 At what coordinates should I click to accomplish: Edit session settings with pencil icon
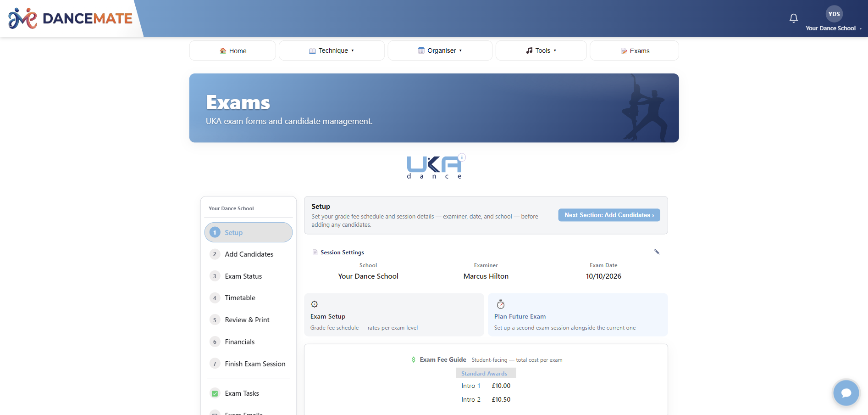(x=657, y=252)
